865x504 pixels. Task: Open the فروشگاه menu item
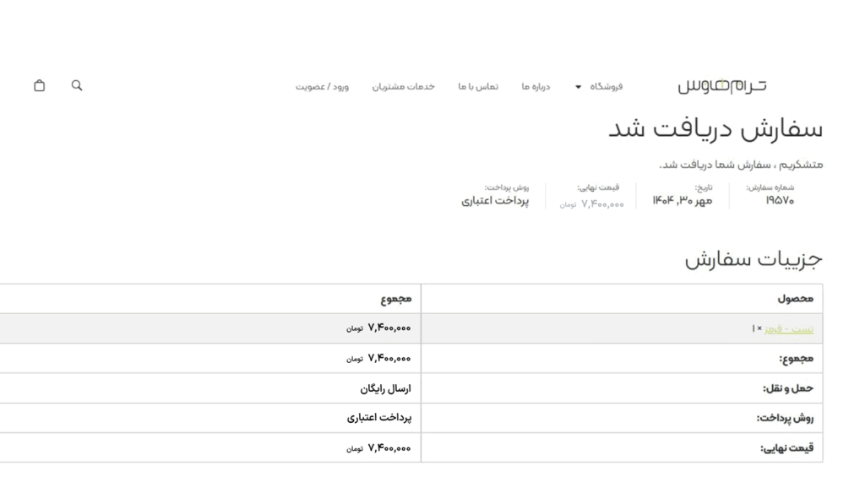pos(606,86)
